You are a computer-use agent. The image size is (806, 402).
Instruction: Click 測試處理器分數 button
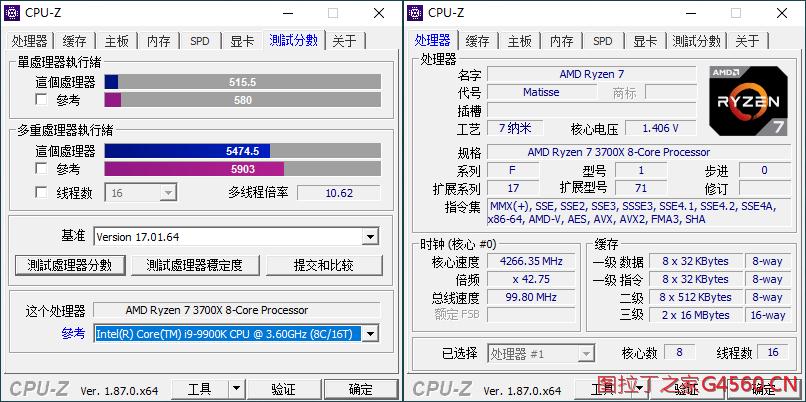[x=69, y=265]
